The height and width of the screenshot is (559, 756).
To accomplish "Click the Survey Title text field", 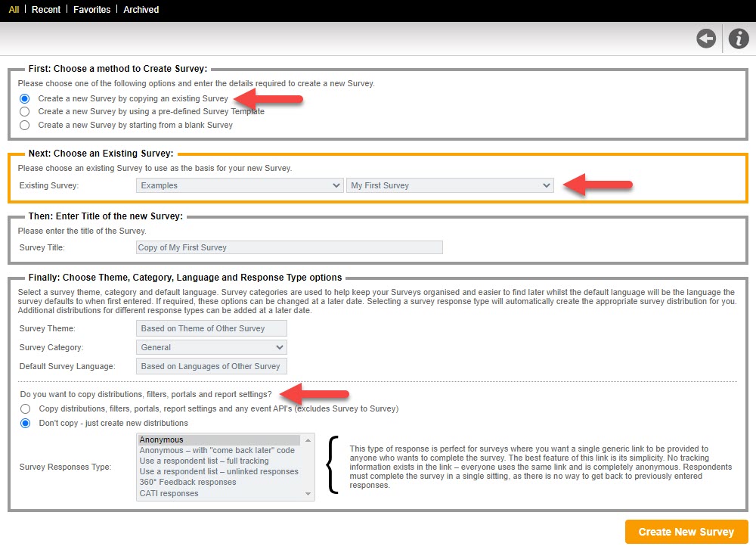I will 289,247.
